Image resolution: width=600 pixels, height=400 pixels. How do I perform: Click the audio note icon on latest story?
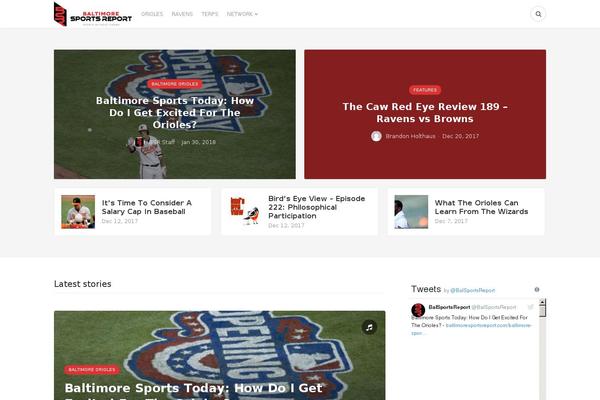[369, 327]
